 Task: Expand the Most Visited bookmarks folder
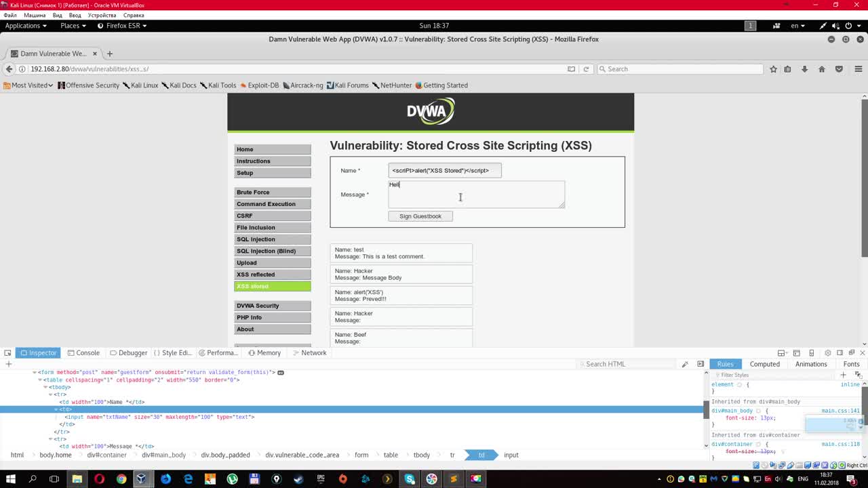pos(28,85)
